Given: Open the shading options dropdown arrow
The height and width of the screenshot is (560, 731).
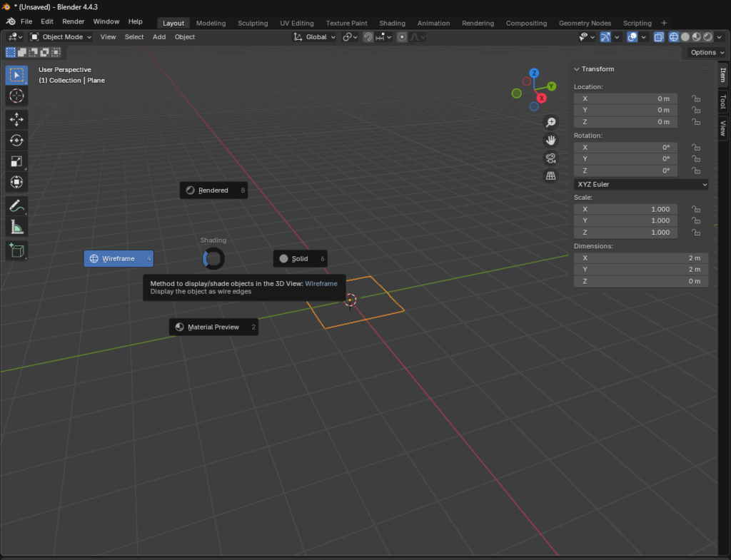Looking at the screenshot, I should click(x=720, y=37).
